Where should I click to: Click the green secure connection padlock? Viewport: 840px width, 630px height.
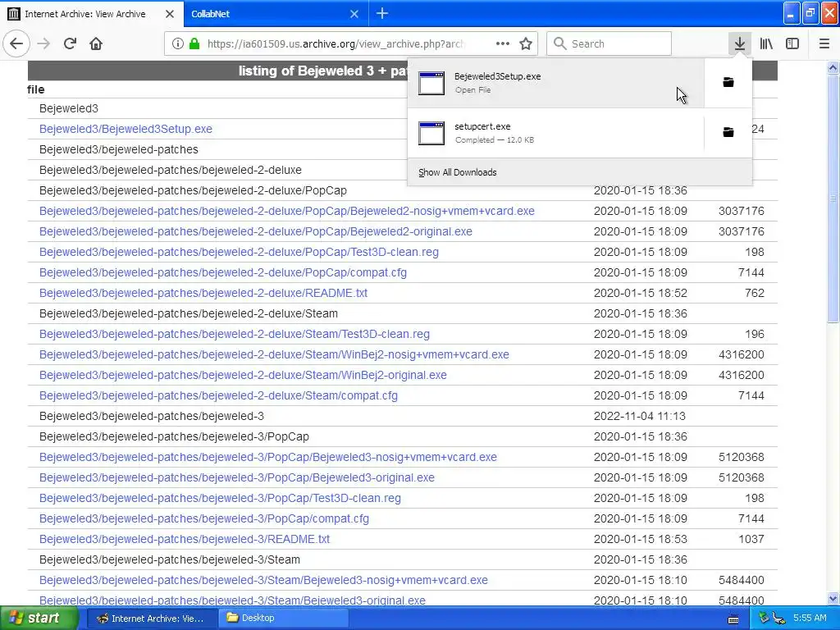[194, 44]
